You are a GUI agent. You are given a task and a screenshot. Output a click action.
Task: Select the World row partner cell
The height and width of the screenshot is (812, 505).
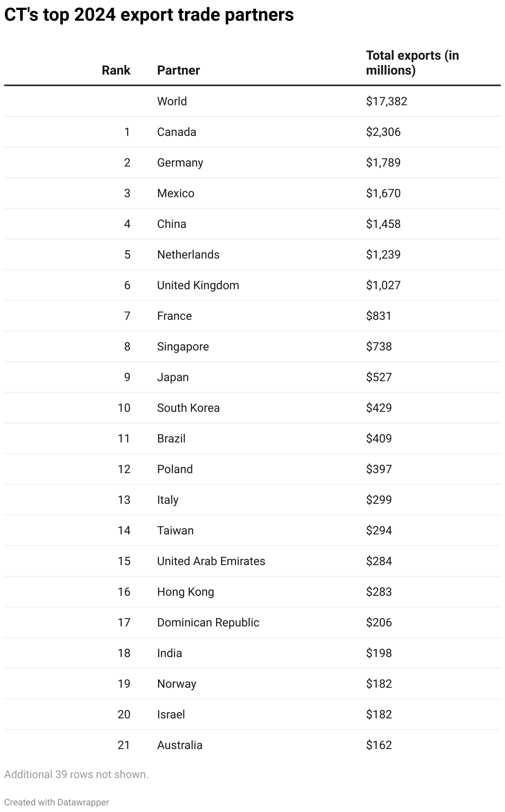click(x=172, y=101)
